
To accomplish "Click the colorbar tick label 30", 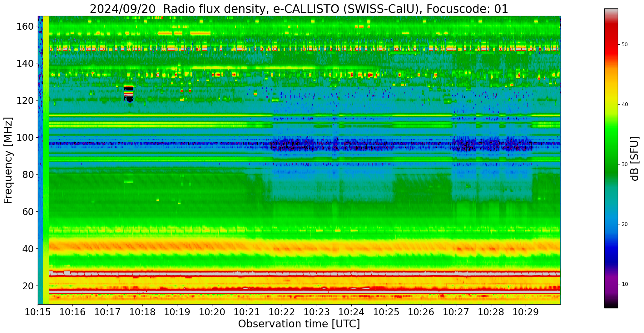I will coord(624,164).
